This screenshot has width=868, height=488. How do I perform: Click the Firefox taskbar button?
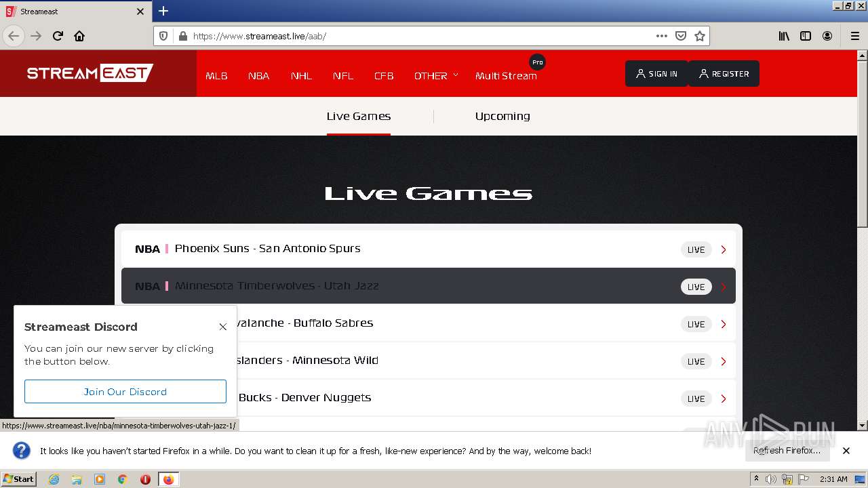click(x=168, y=479)
